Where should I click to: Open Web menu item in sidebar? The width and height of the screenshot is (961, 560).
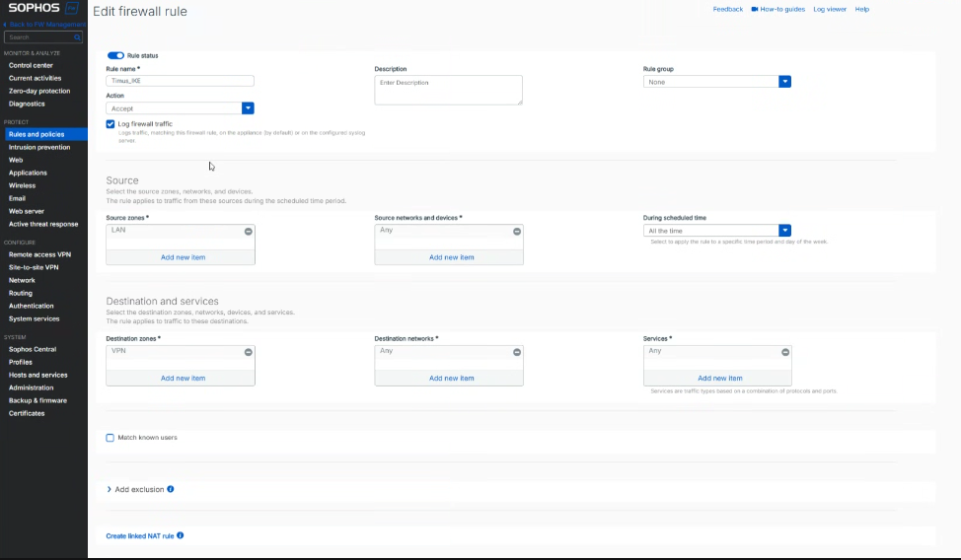click(16, 160)
